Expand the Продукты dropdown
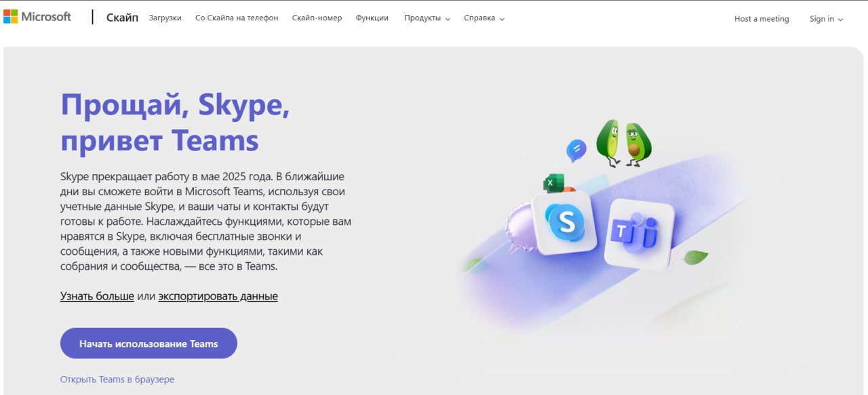This screenshot has width=868, height=395. pyautogui.click(x=427, y=18)
